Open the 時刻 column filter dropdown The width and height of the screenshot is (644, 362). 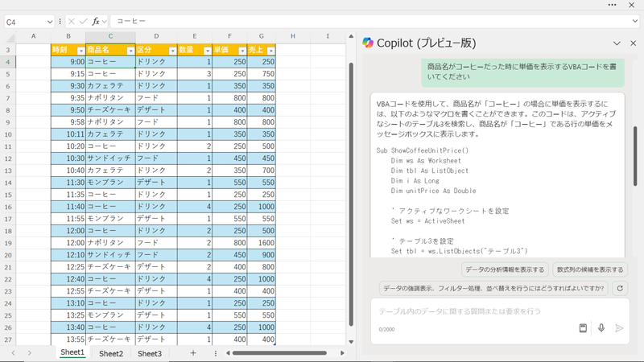[81, 51]
